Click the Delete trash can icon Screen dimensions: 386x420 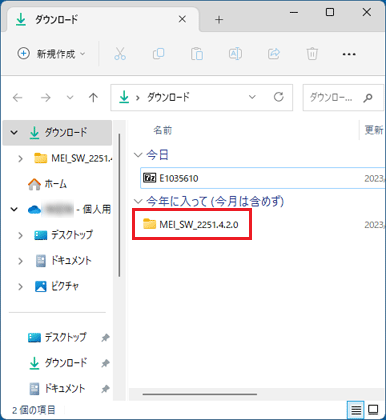pyautogui.click(x=312, y=53)
